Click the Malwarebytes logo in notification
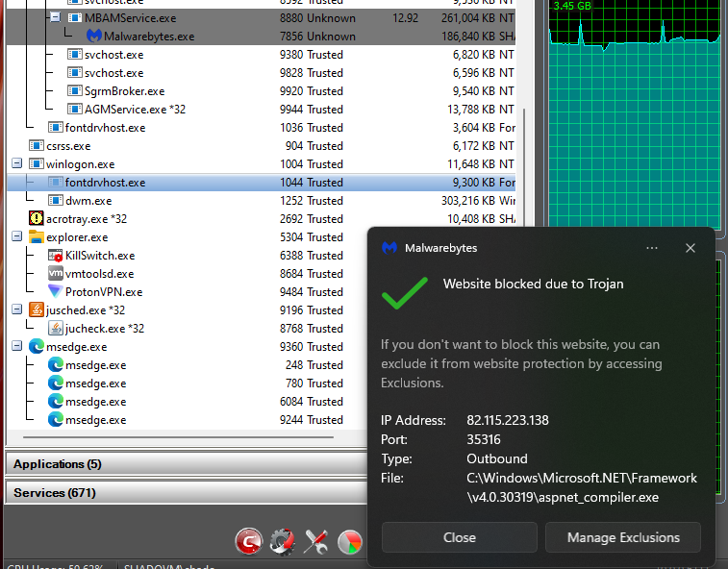Viewport: 728px width, 569px height. tap(389, 248)
